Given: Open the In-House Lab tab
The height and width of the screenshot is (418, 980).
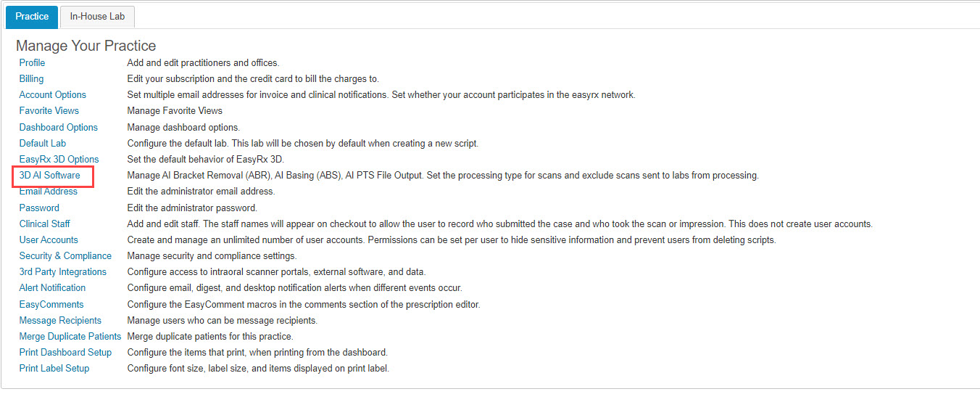Looking at the screenshot, I should click(x=97, y=16).
